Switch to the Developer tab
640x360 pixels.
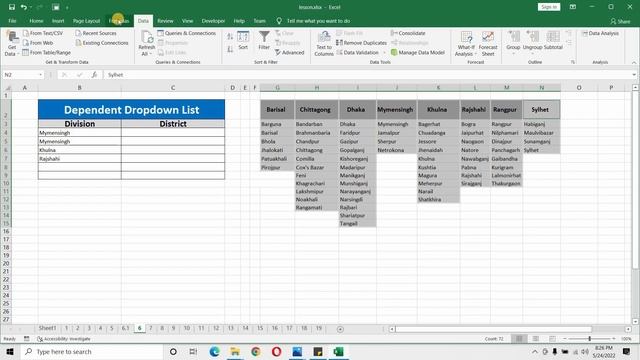tap(213, 21)
